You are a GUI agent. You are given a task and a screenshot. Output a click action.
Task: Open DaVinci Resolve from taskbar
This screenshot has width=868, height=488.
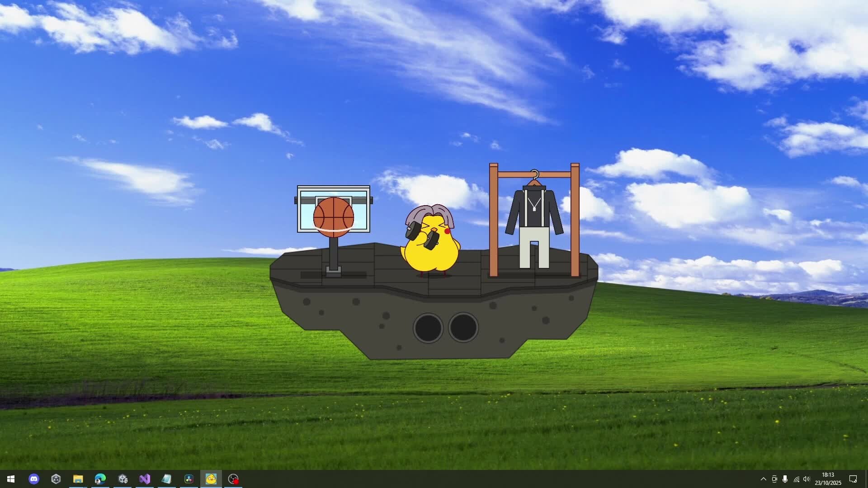click(x=189, y=479)
